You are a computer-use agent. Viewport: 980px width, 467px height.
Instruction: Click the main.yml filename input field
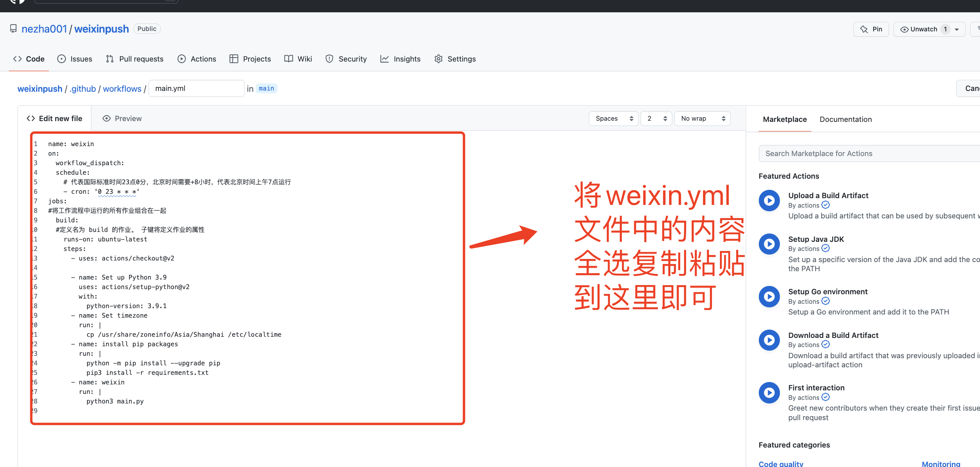(x=196, y=88)
